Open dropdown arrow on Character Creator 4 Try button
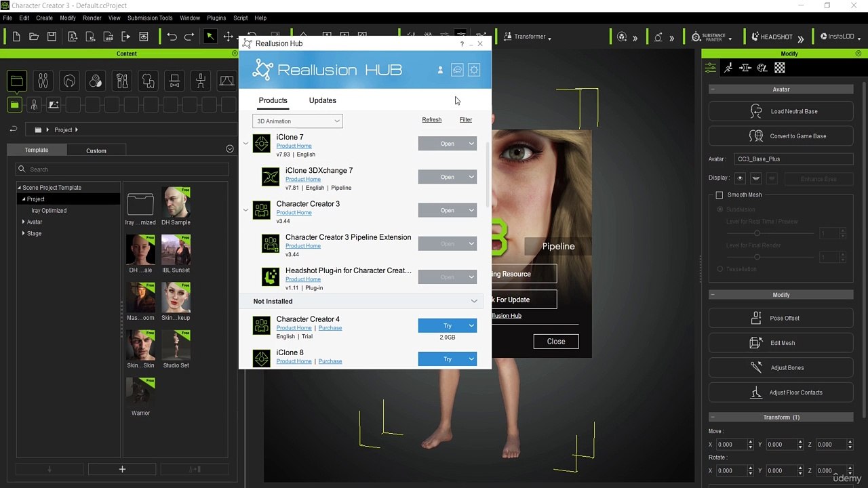 click(x=471, y=326)
